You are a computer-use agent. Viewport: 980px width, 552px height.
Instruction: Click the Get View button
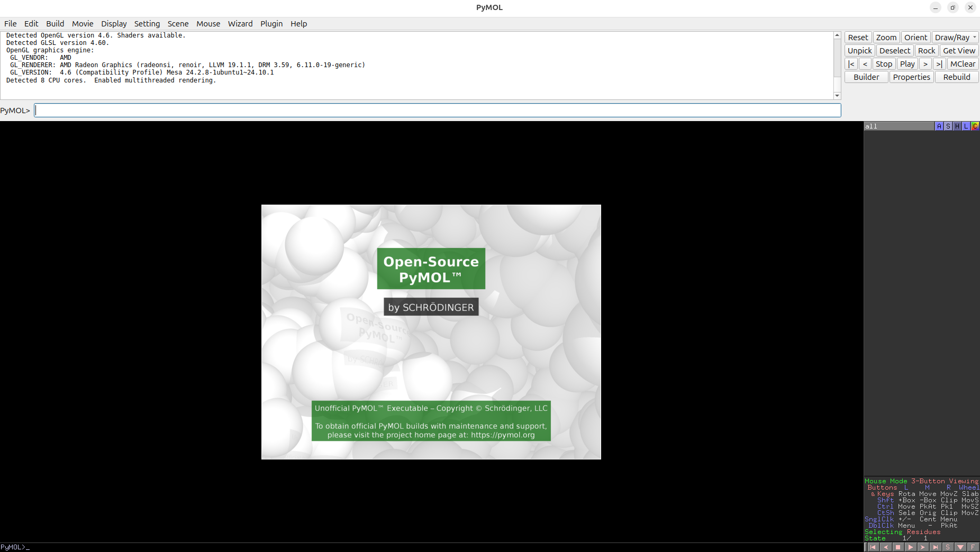pos(959,51)
